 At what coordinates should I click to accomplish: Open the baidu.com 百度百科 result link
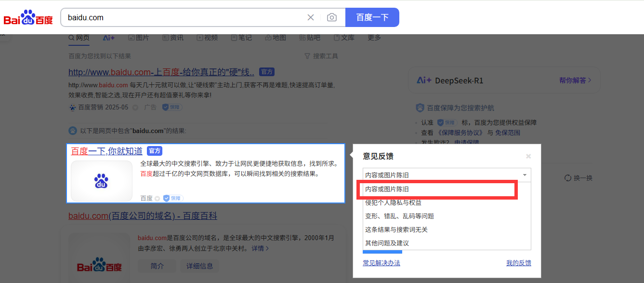tap(143, 216)
